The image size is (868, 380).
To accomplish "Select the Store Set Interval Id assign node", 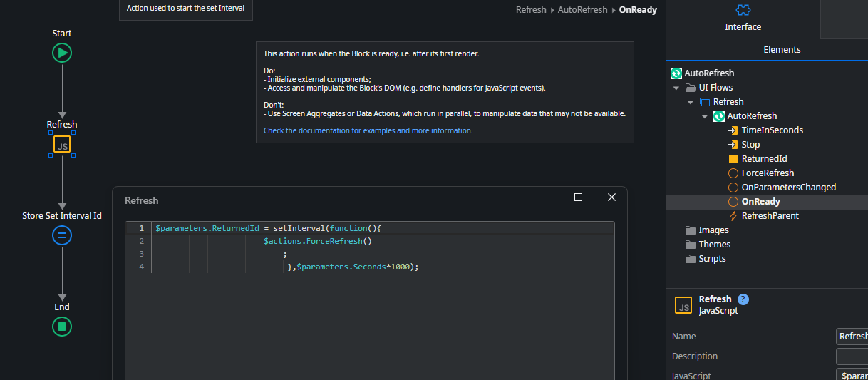I will [62, 235].
